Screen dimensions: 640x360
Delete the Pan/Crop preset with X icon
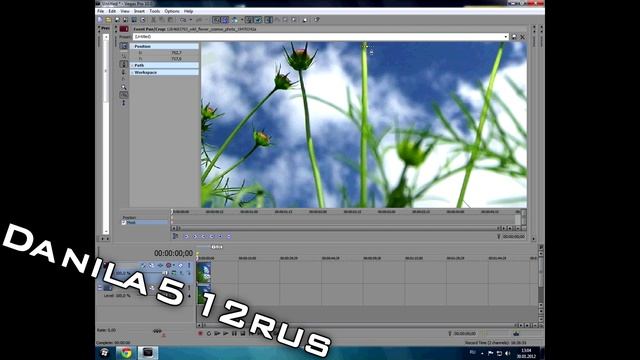tap(522, 37)
